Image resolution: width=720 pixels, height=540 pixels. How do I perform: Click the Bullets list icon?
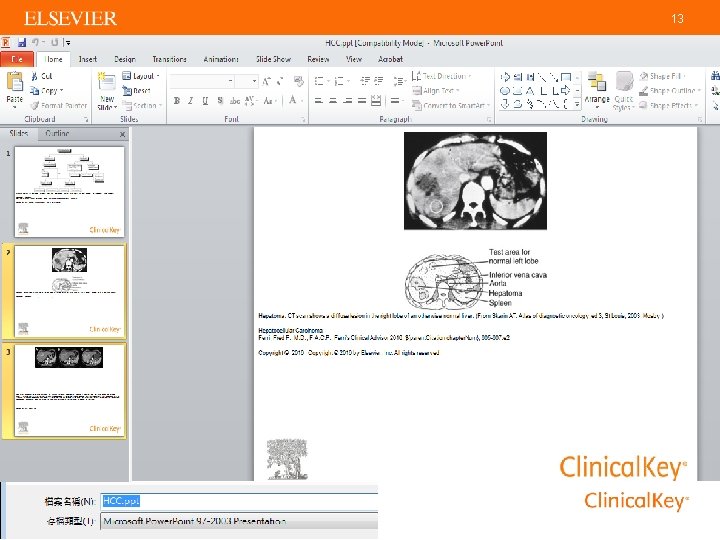(320, 81)
